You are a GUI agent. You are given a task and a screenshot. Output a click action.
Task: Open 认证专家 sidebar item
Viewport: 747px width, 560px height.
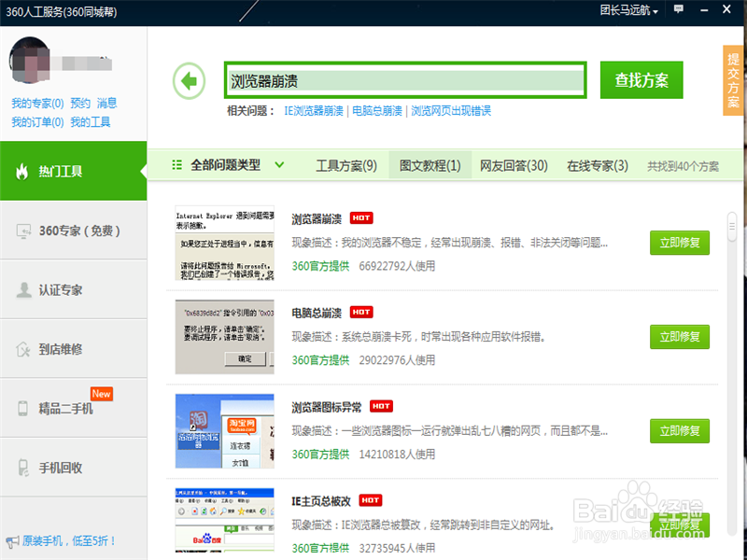coord(74,289)
